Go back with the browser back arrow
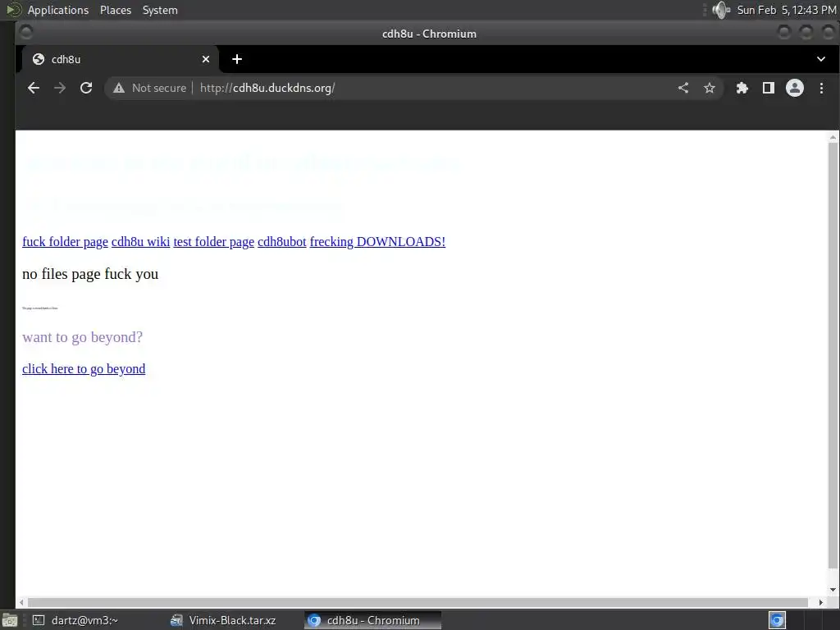This screenshot has height=630, width=840. coord(33,88)
